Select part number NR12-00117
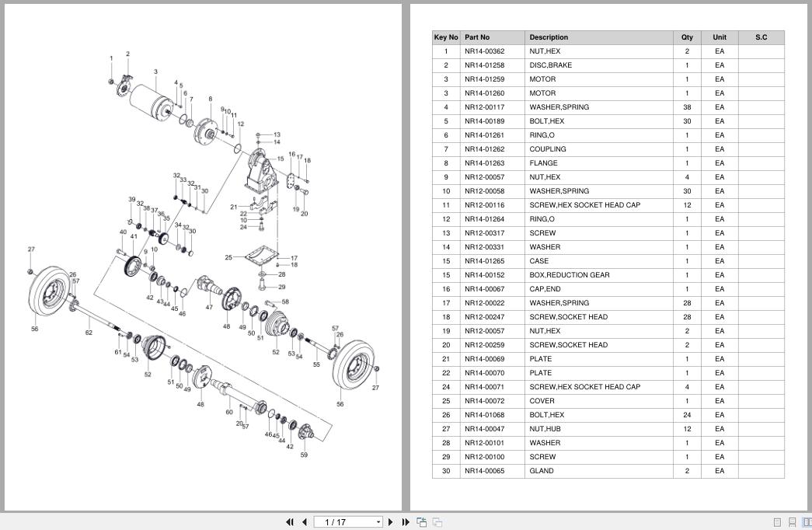 coord(484,107)
